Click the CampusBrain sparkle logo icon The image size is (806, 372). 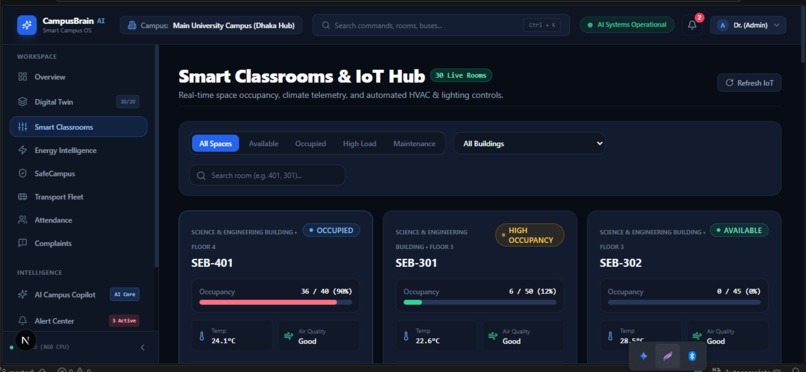point(27,25)
